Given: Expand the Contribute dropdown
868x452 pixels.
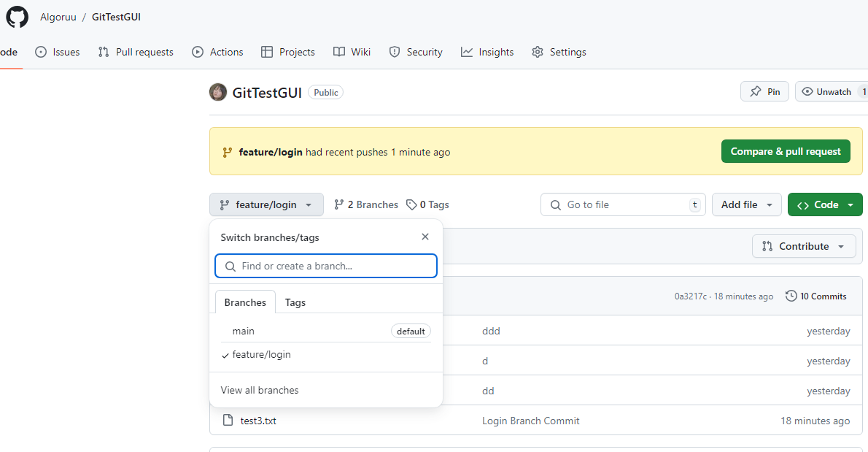Looking at the screenshot, I should (804, 246).
